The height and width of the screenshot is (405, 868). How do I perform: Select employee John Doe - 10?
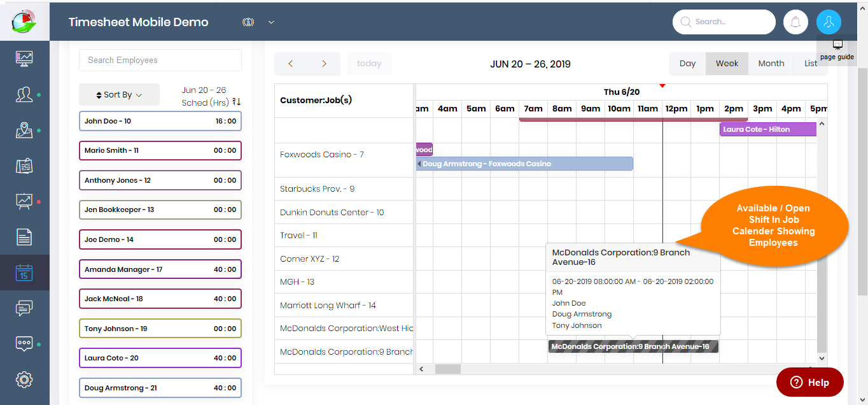coord(160,121)
